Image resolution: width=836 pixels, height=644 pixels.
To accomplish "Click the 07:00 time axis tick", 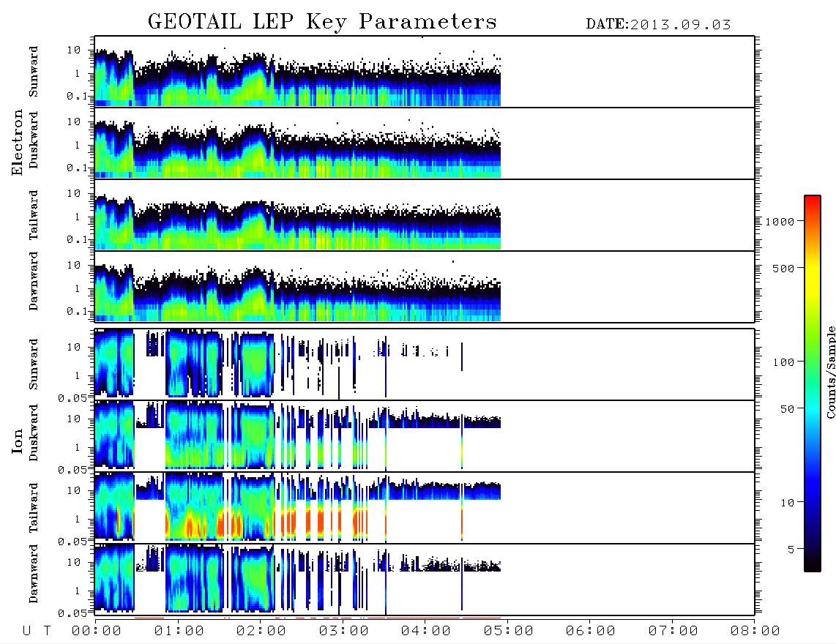I will 673,631.
